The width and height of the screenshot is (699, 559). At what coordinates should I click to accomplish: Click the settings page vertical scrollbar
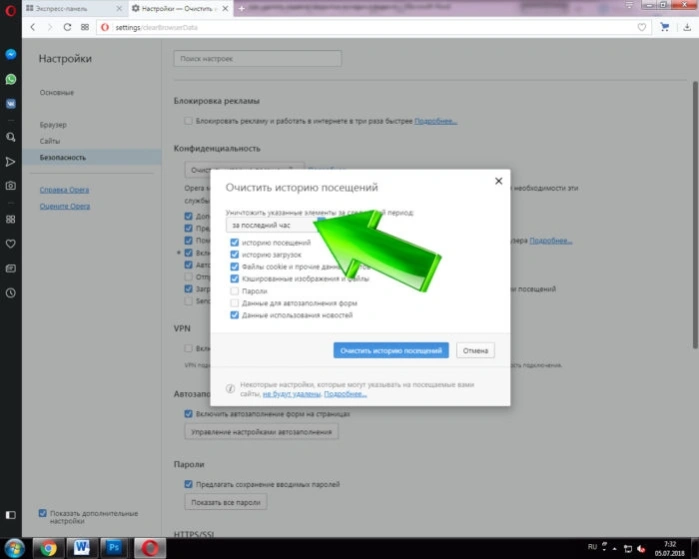[695, 214]
